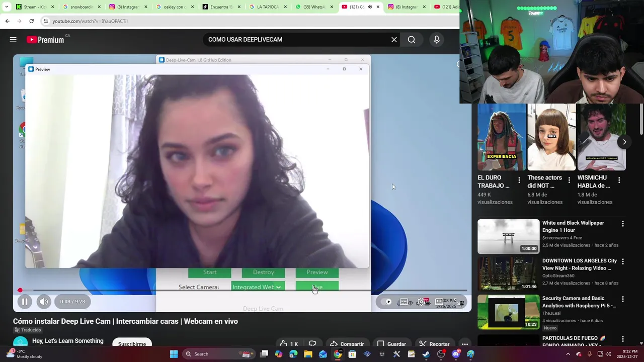
Task: Show hidden system tray icons chevron
Action: point(568,354)
